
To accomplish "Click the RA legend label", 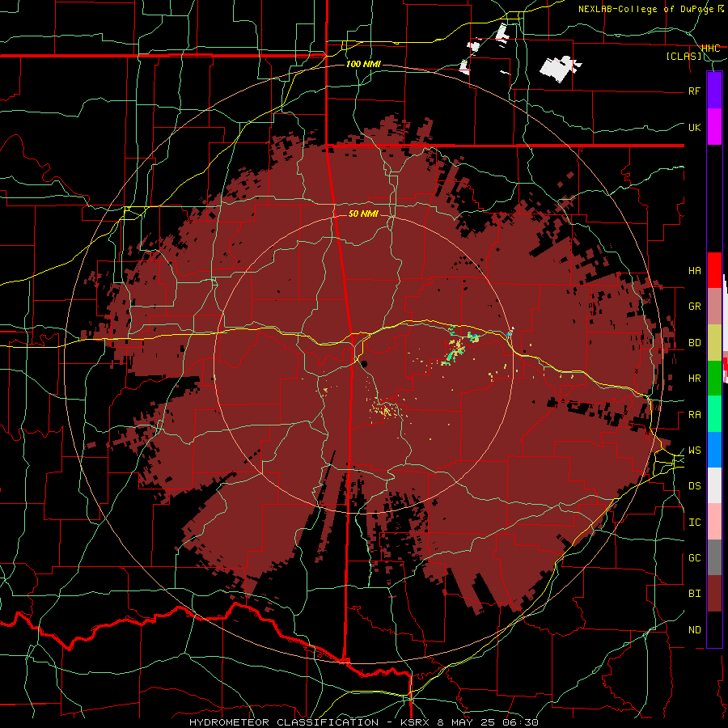I will pyautogui.click(x=694, y=415).
